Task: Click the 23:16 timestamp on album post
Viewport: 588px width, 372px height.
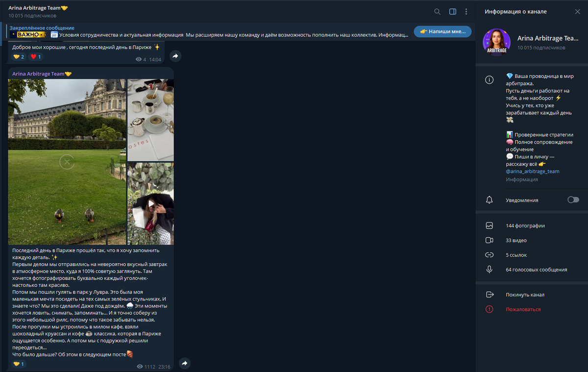Action: [164, 367]
